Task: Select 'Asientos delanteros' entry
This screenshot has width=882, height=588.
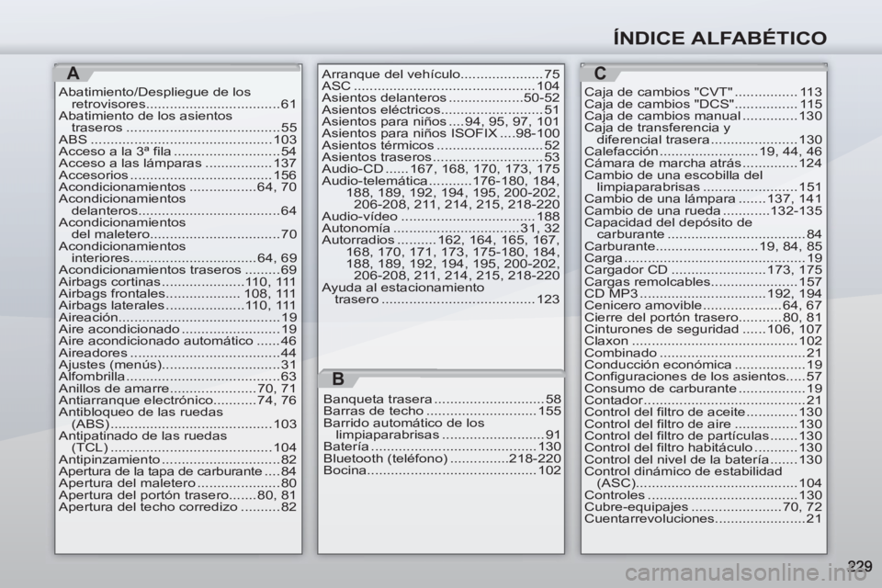Action: coord(440,97)
